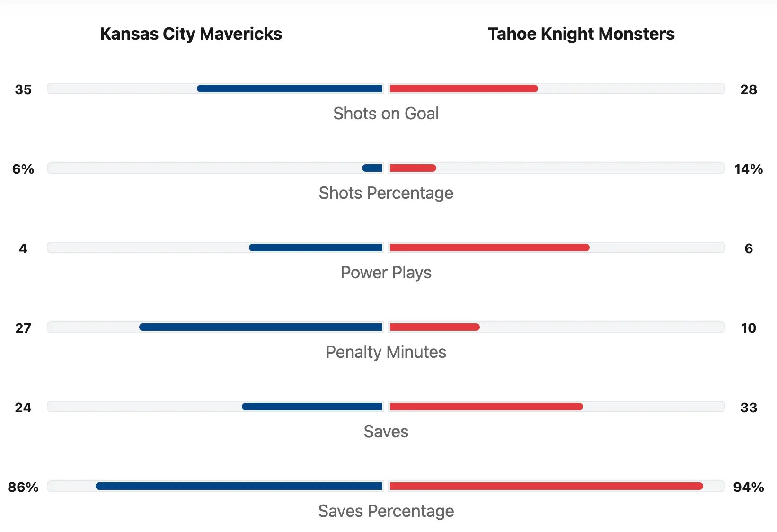Select the Saves label text
777x532 pixels.
pyautogui.click(x=386, y=432)
